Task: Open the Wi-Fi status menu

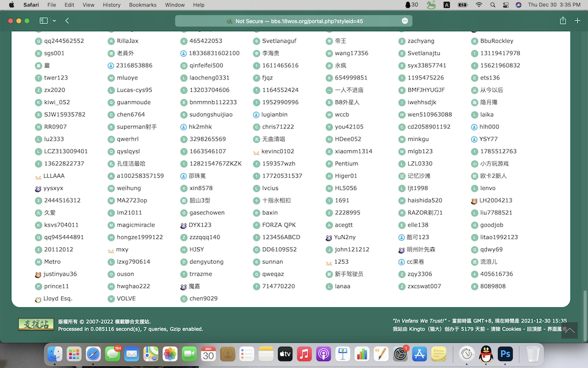Action: 479,5
